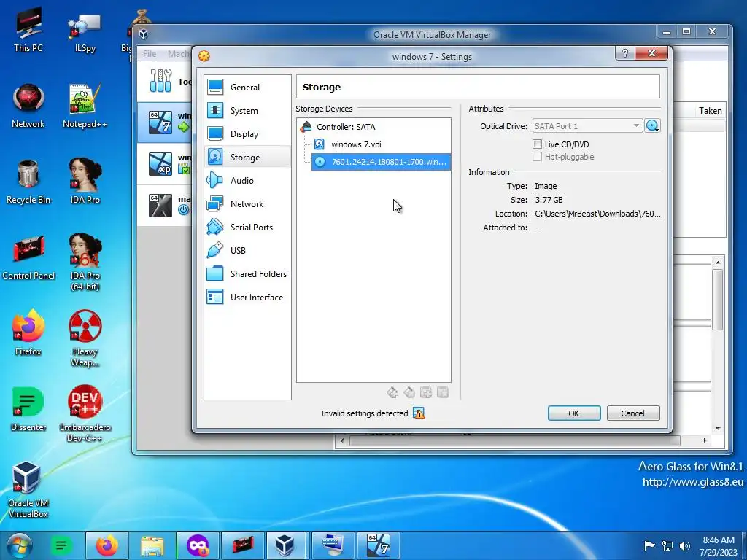This screenshot has height=560, width=747.
Task: Open the IDA Pro (64-bit) desktop icon
Action: point(85,262)
